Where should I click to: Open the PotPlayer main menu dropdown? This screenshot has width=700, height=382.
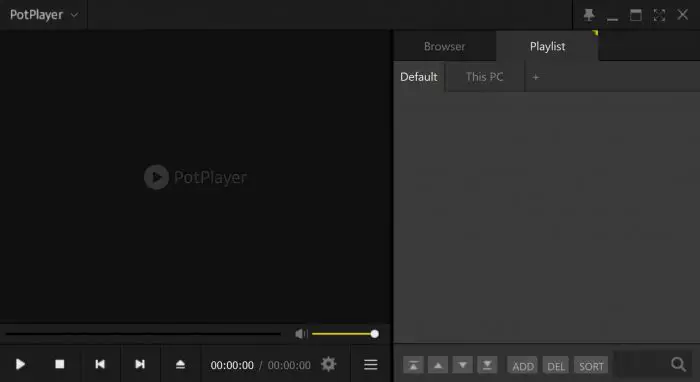(43, 15)
